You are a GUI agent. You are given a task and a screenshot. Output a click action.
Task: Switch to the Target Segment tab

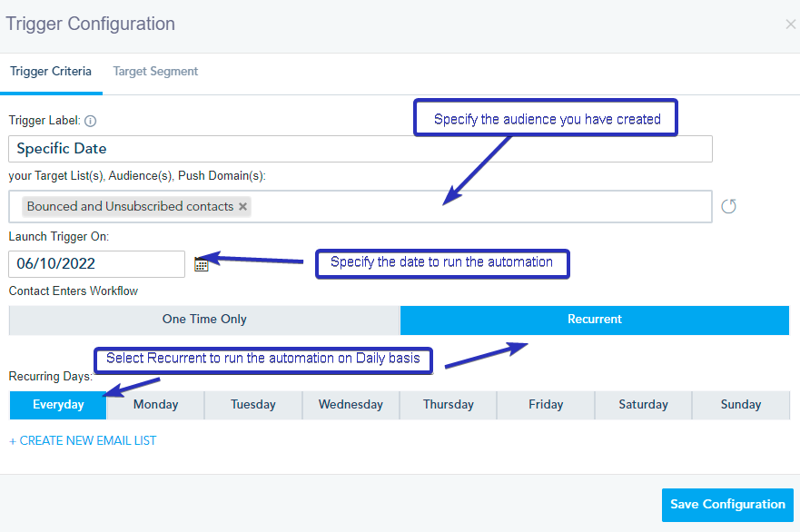[155, 72]
